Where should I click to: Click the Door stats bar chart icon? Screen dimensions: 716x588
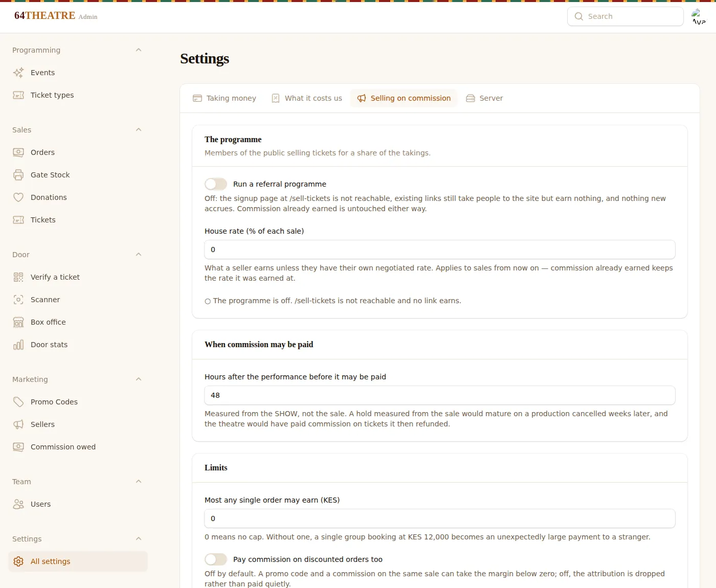coord(18,345)
